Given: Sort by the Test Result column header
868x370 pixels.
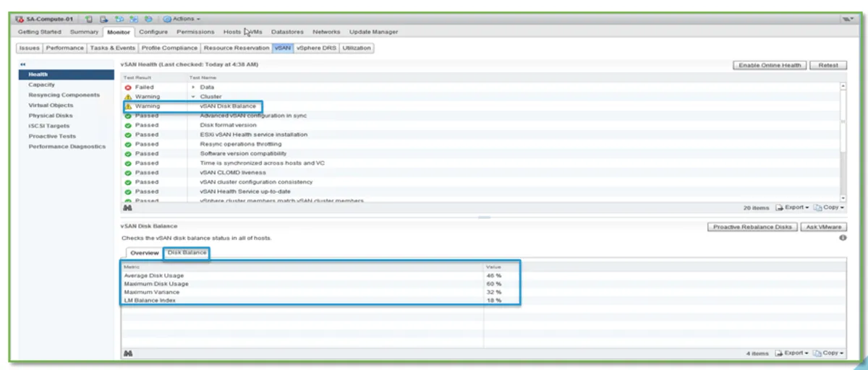Looking at the screenshot, I should [x=153, y=77].
